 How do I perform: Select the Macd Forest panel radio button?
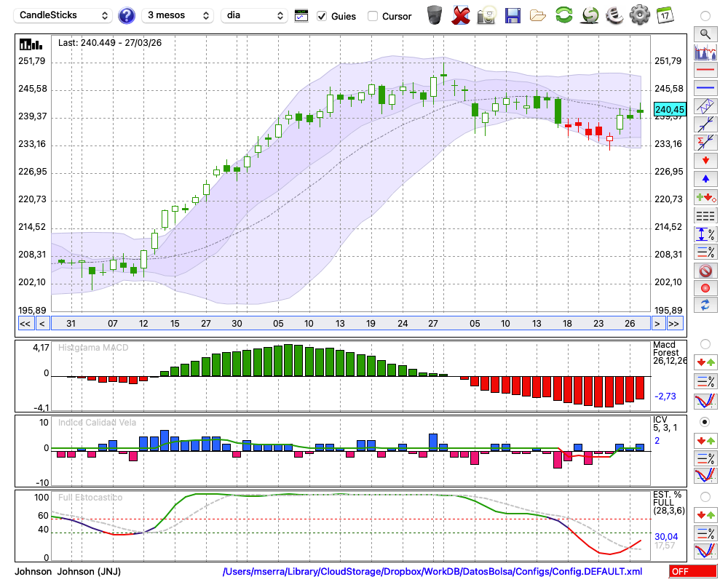pyautogui.click(x=705, y=343)
